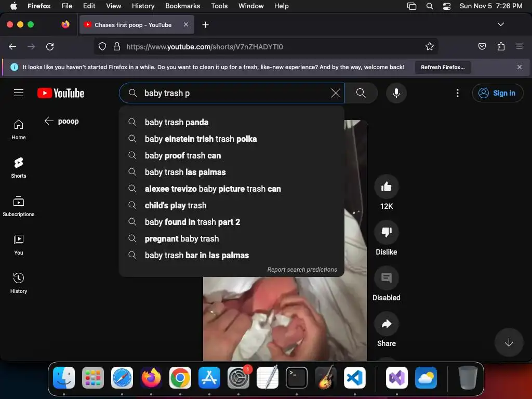Open History in sidebar
The height and width of the screenshot is (399, 532).
[x=19, y=283]
